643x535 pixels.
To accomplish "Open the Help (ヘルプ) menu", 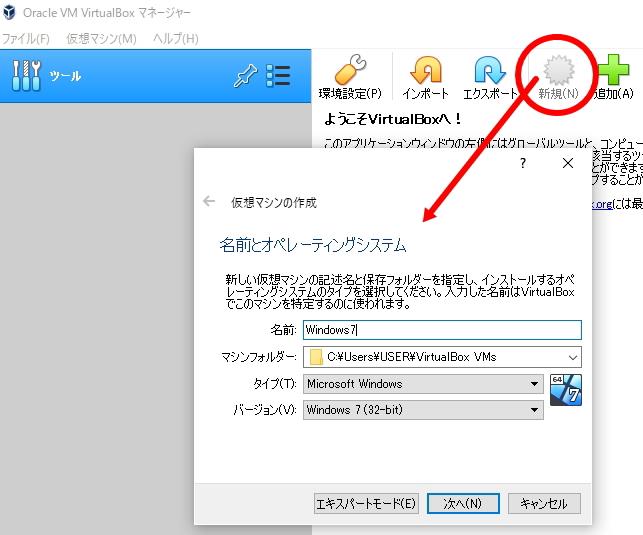I will (176, 39).
